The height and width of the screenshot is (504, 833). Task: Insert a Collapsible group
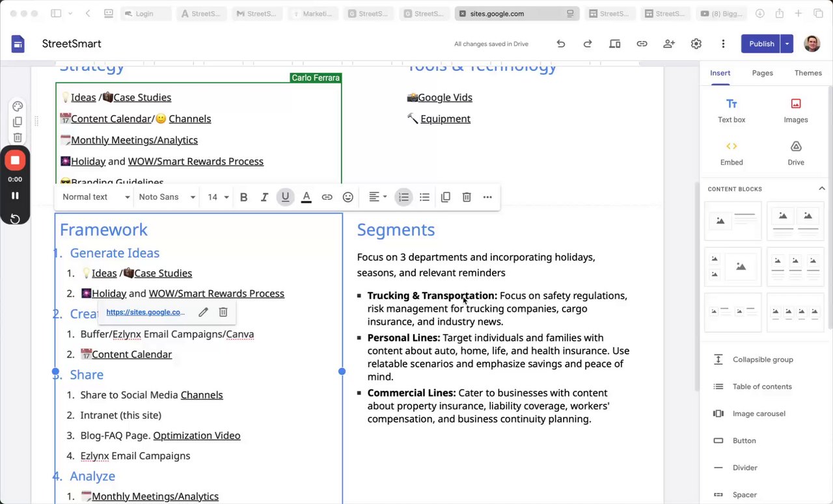tap(762, 360)
